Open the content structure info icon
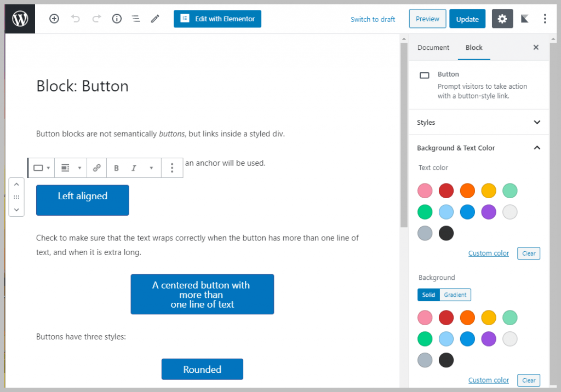Viewport: 561px width, 392px height. (x=116, y=19)
